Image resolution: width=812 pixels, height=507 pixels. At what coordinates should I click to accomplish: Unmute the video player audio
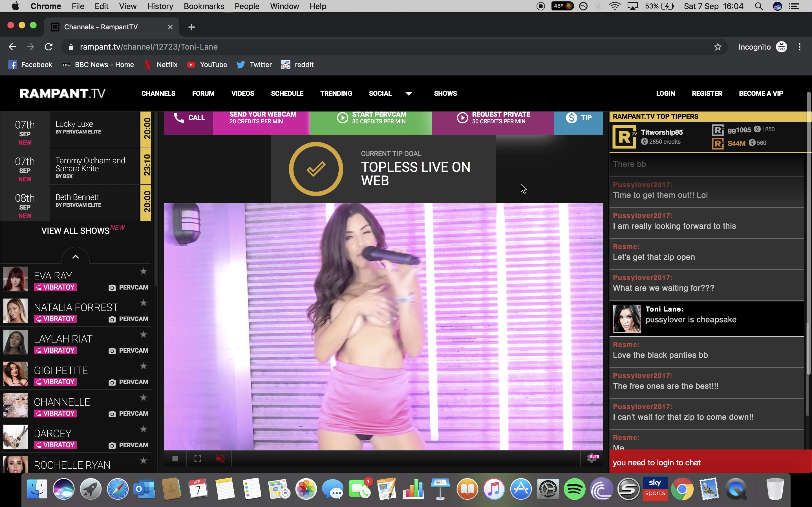click(220, 458)
